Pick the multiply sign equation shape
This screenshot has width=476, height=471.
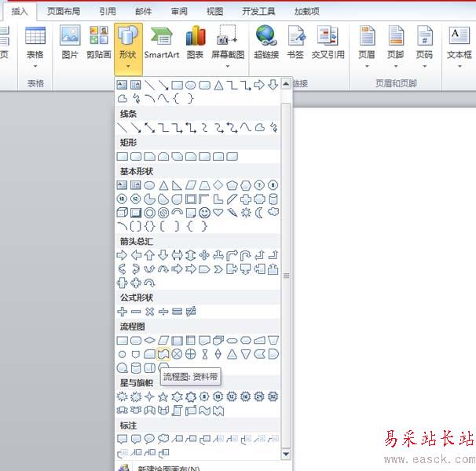click(x=150, y=312)
